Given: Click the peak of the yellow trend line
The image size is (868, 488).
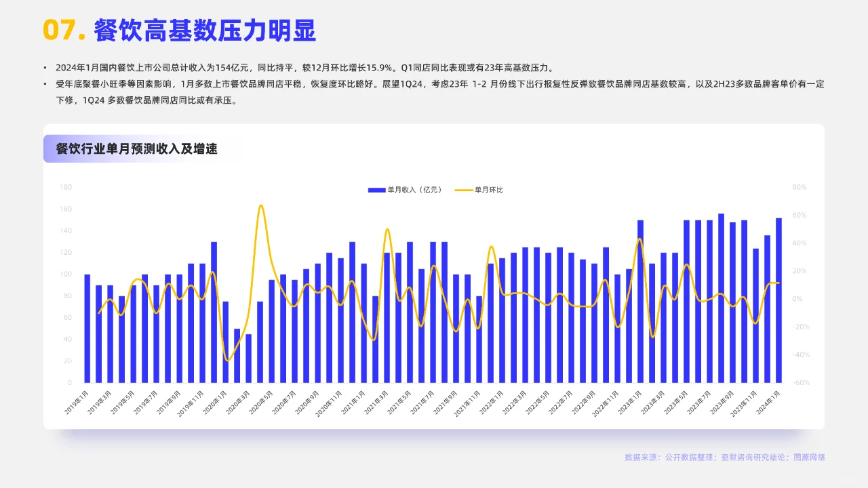Looking at the screenshot, I should [261, 207].
